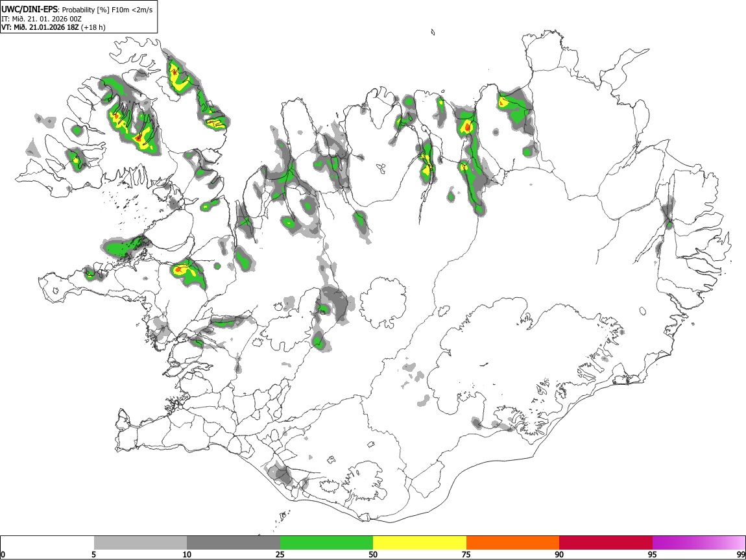Click the legend value '95'
Screen dimensions: 746x560
click(653, 554)
